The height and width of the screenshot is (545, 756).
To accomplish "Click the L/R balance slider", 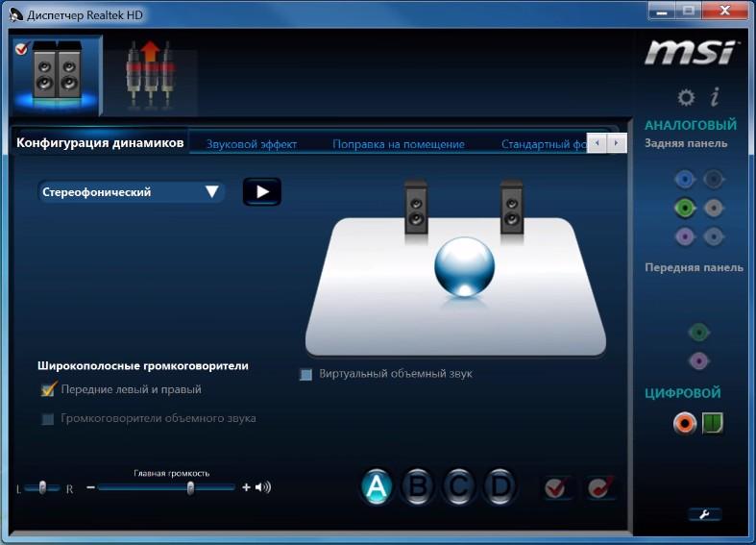I will [x=42, y=488].
